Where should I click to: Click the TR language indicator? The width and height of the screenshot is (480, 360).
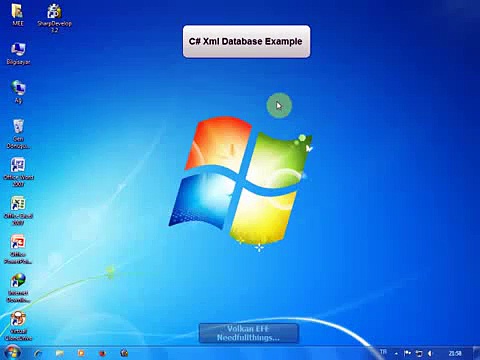tap(383, 352)
